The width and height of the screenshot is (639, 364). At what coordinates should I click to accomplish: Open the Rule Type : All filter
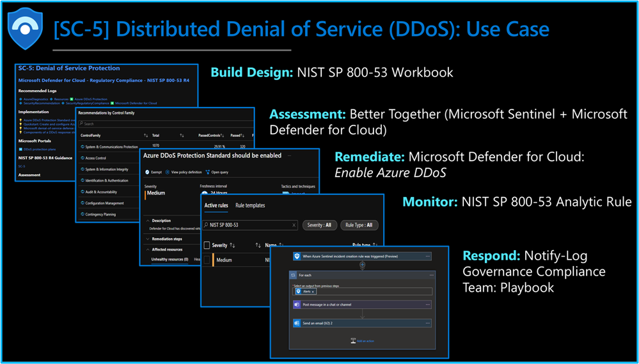pyautogui.click(x=359, y=225)
